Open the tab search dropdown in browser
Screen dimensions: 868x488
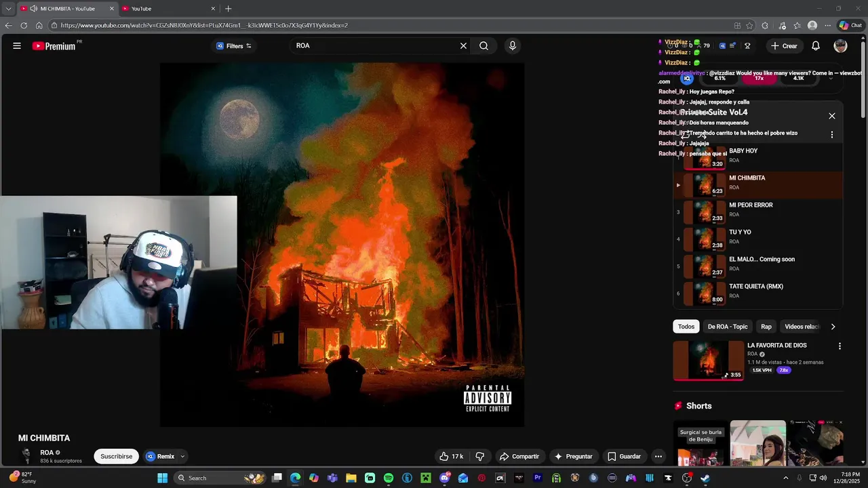tap(8, 9)
